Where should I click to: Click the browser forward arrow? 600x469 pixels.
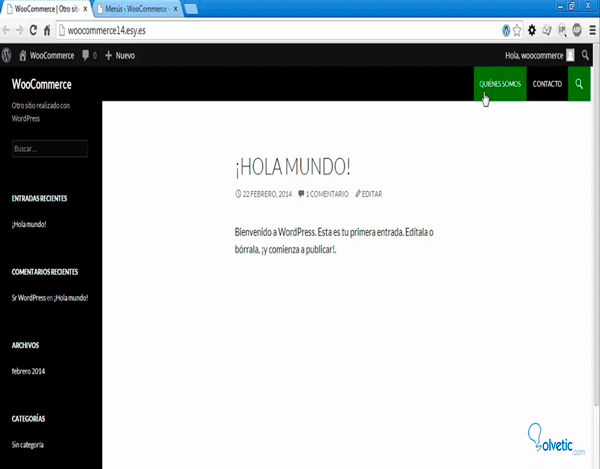(20, 30)
